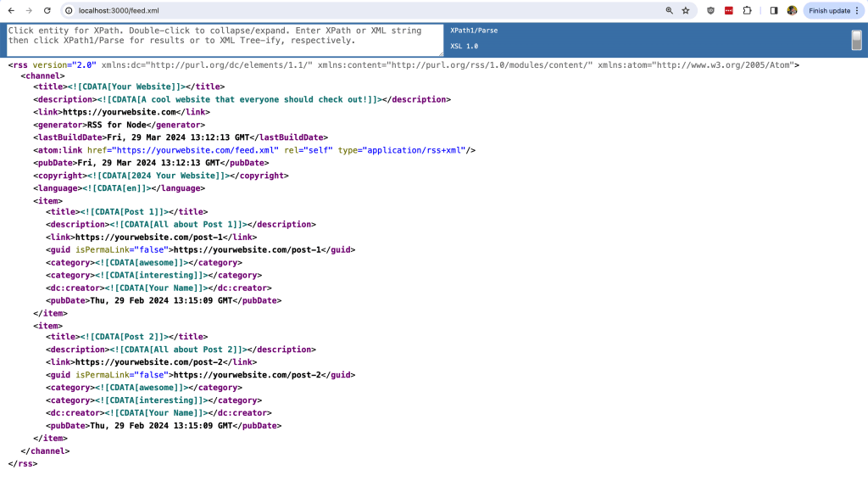The width and height of the screenshot is (868, 481).
Task: Open the zoom magnifier in the address bar
Action: pos(670,10)
